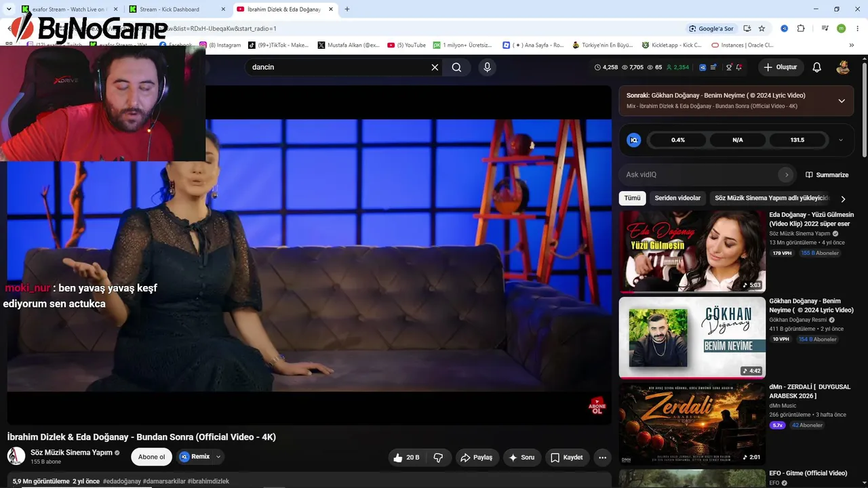Click the Google'a Sor button

(711, 28)
